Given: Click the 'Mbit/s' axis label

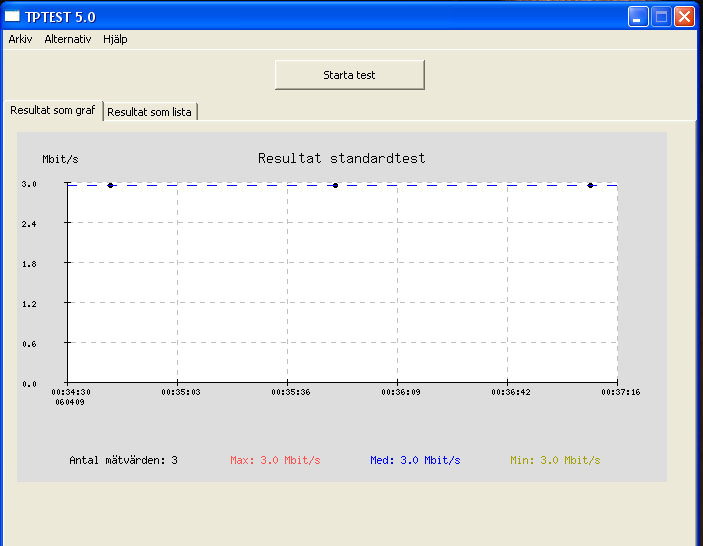Looking at the screenshot, I should [x=61, y=159].
